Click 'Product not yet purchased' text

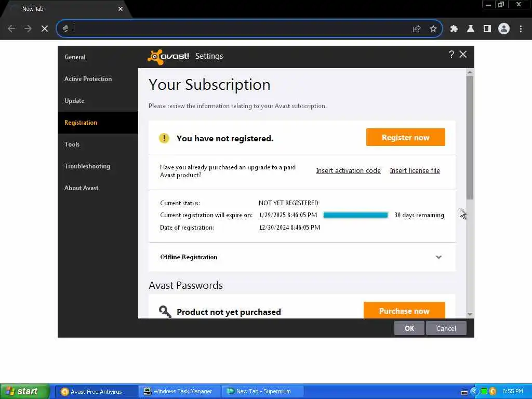(x=229, y=312)
